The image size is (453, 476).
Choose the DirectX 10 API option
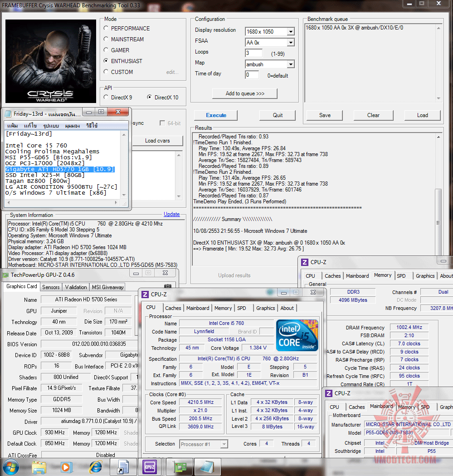149,97
